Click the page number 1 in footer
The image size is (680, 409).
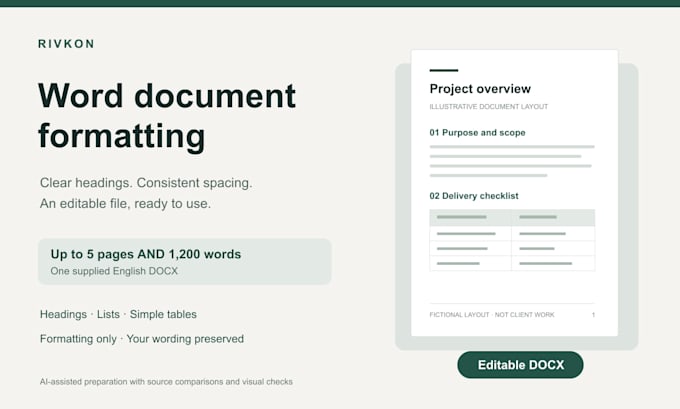click(x=593, y=315)
